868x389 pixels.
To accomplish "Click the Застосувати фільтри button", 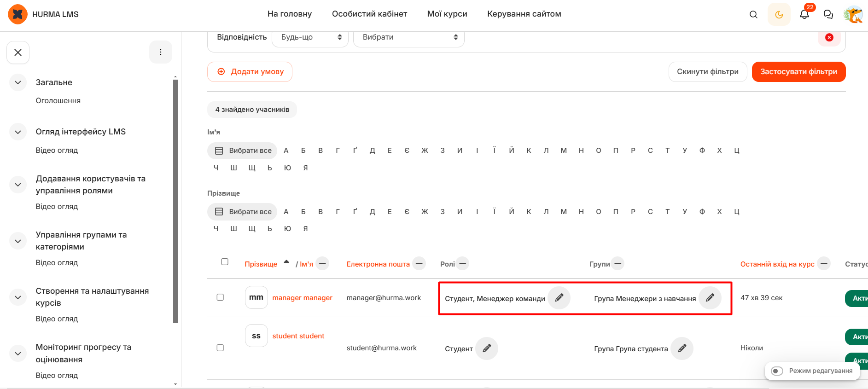I will [798, 72].
